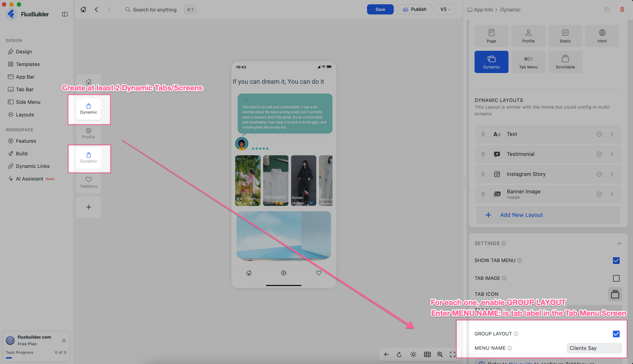The width and height of the screenshot is (633, 364).
Task: Enable the Tab Image checkbox
Action: 616,278
